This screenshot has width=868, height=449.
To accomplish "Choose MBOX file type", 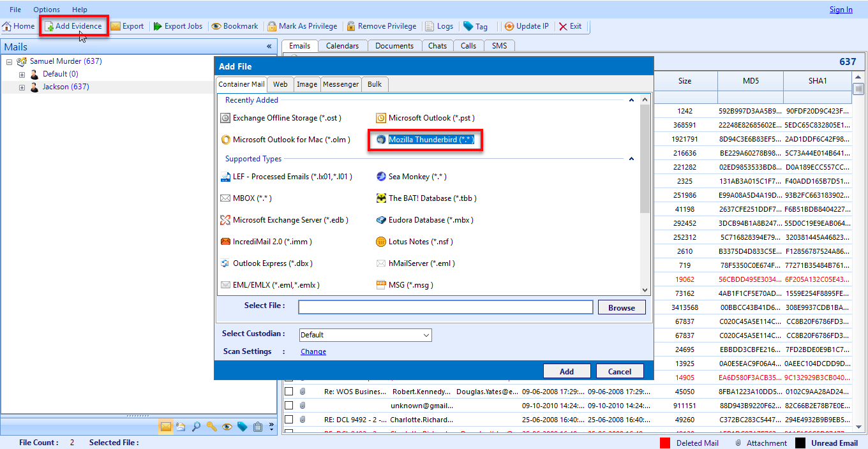I will click(246, 198).
